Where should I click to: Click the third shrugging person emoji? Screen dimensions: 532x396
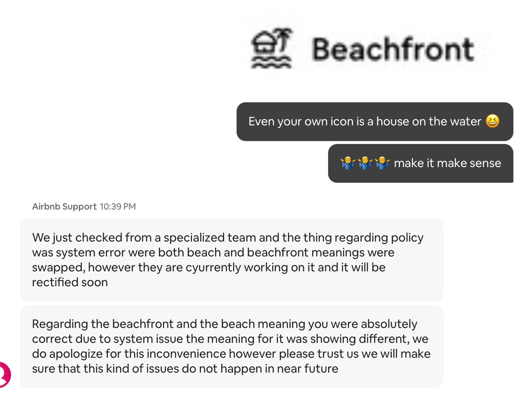(x=382, y=163)
